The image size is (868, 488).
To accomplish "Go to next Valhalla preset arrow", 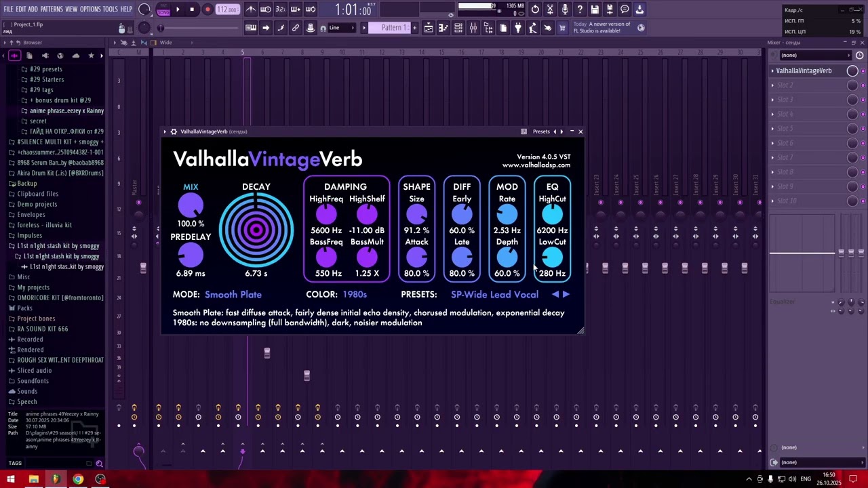I will click(x=566, y=294).
